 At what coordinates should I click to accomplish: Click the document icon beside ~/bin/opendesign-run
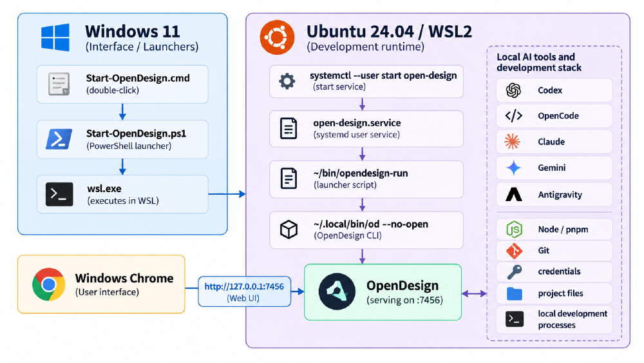coord(289,179)
